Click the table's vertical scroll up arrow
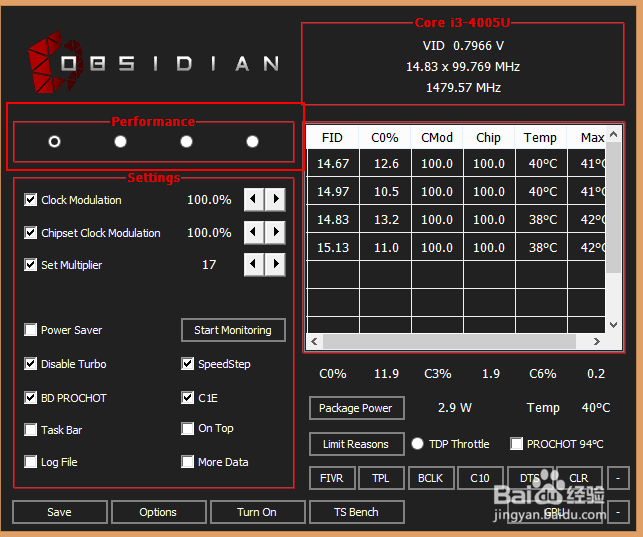643x537 pixels. (x=613, y=134)
